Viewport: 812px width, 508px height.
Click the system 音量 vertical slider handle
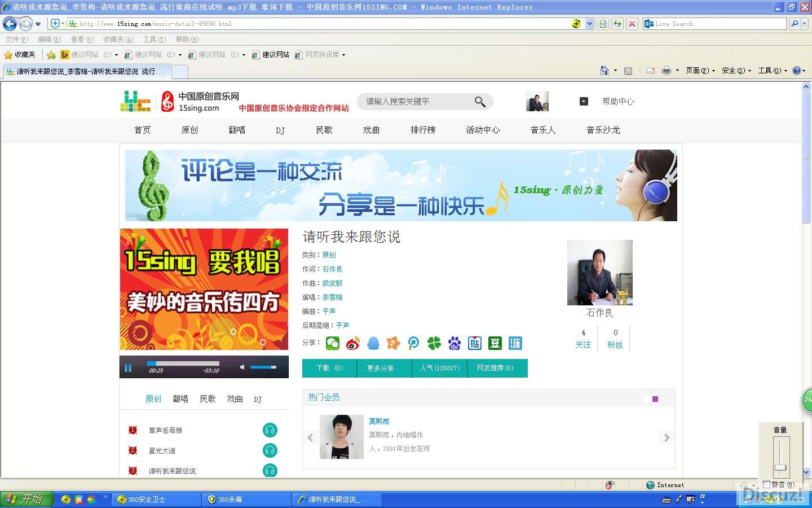click(780, 467)
